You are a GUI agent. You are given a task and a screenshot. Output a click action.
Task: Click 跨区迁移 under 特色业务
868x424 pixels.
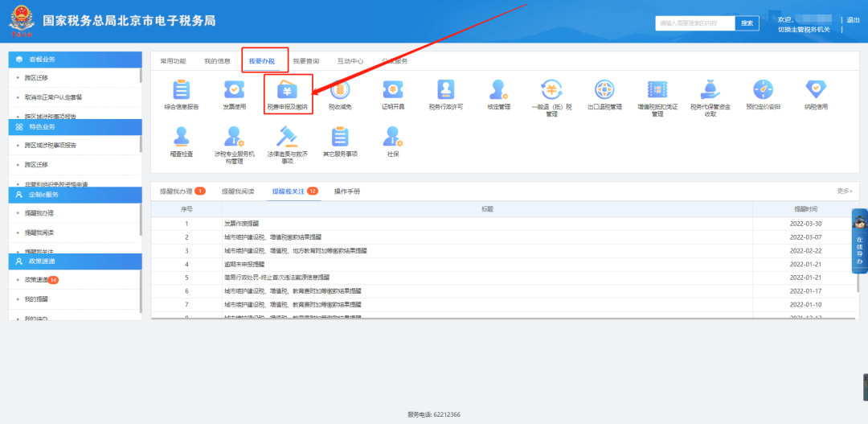click(36, 165)
